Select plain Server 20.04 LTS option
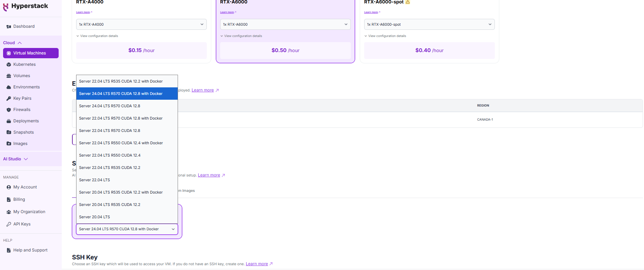The height and width of the screenshot is (270, 644). point(127,217)
